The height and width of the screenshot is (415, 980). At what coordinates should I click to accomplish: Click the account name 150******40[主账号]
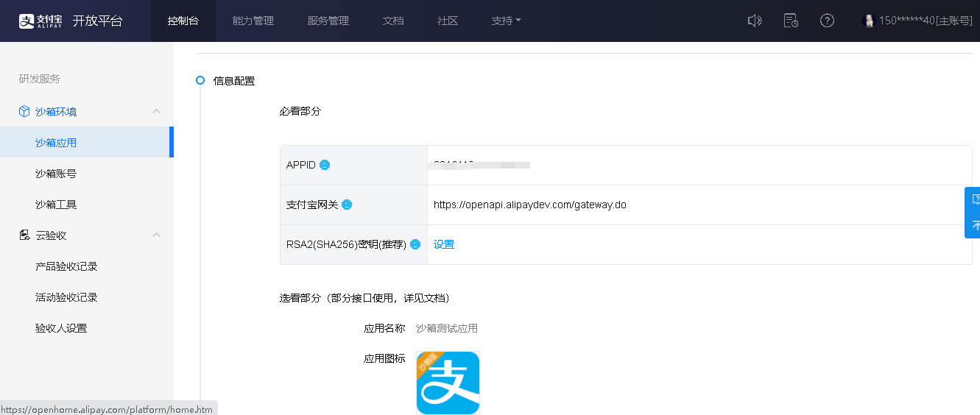pos(926,21)
